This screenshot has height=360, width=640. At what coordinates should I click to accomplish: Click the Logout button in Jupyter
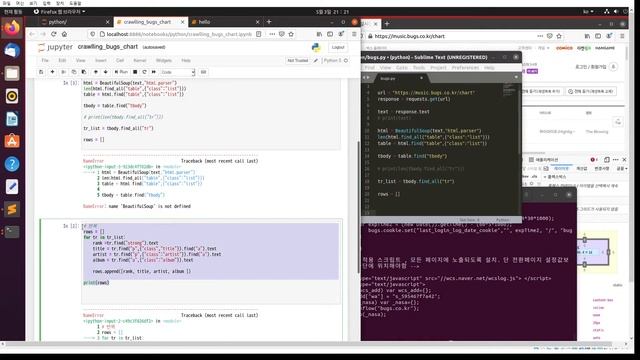(x=338, y=47)
